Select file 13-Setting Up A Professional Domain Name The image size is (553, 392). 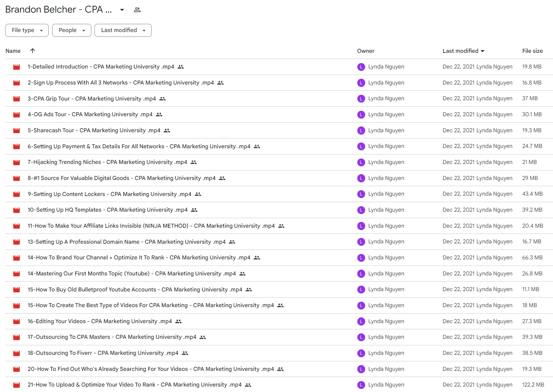[x=126, y=242]
